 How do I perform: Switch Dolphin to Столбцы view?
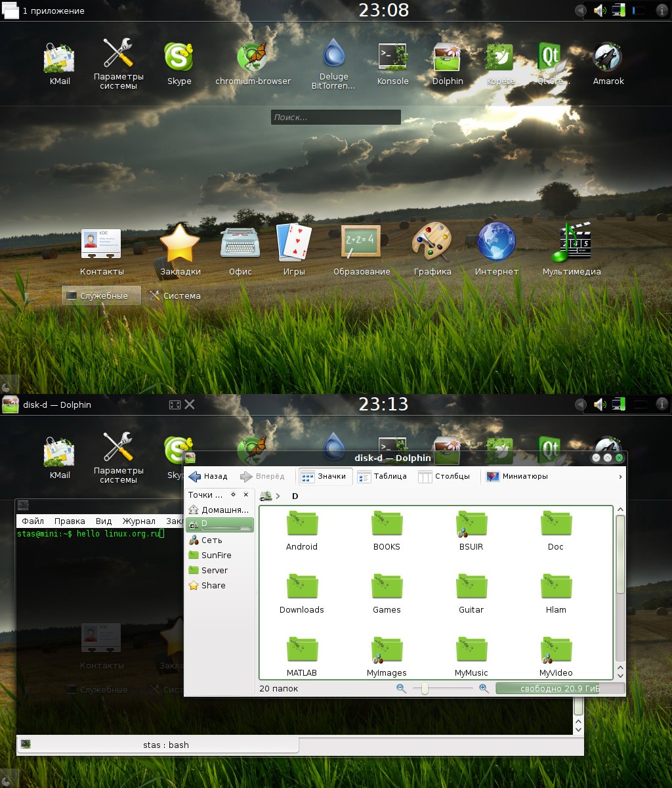pyautogui.click(x=444, y=476)
